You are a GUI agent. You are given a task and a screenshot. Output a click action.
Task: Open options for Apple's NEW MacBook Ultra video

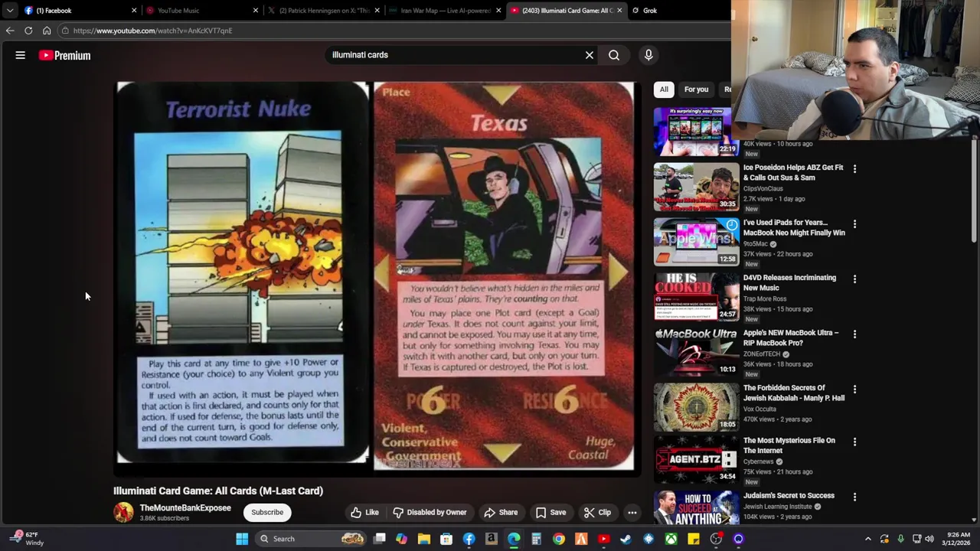click(854, 334)
